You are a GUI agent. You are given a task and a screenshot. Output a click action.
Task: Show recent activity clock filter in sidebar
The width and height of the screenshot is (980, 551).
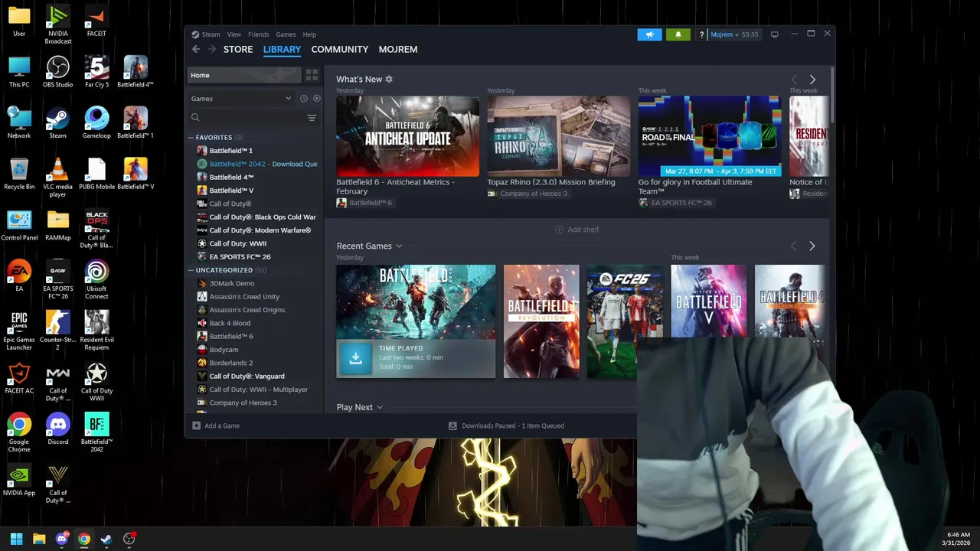point(304,98)
